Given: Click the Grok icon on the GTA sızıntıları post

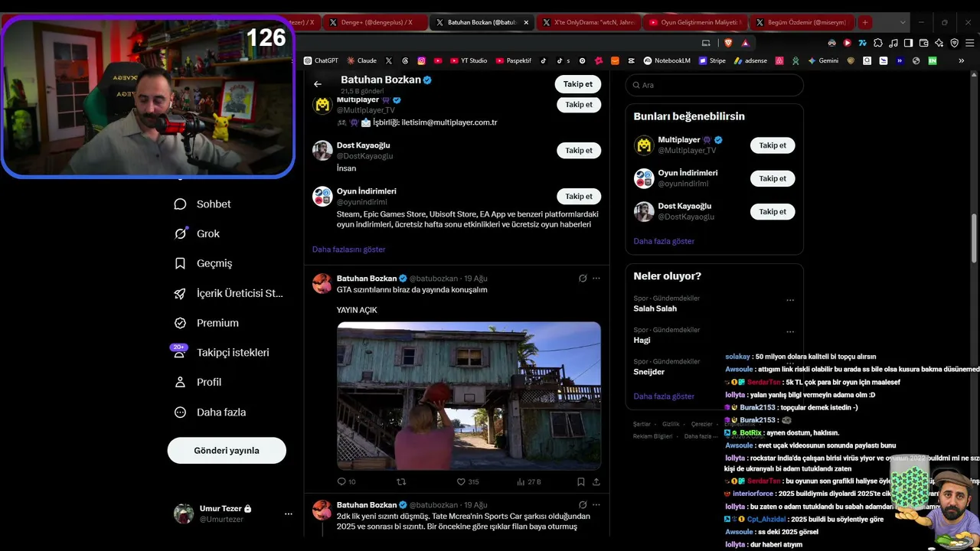Looking at the screenshot, I should [x=583, y=279].
